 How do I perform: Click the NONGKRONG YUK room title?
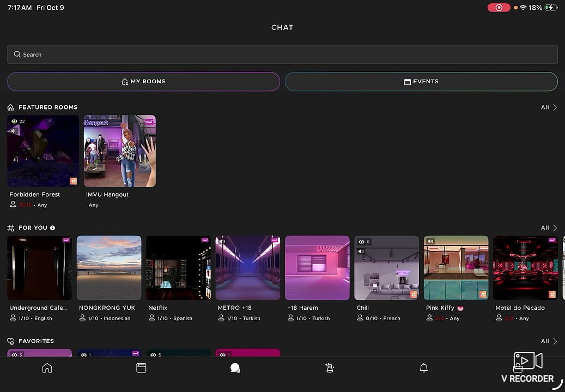click(x=107, y=308)
